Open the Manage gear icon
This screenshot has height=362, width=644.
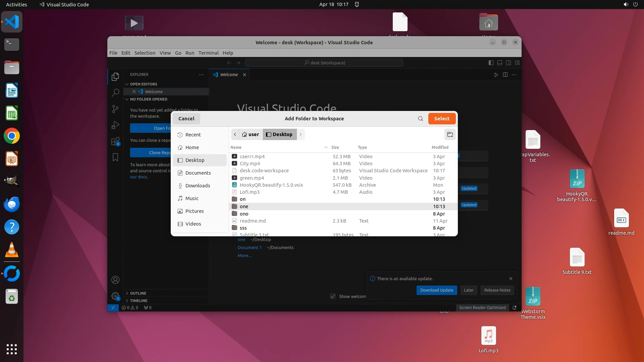[x=115, y=296]
